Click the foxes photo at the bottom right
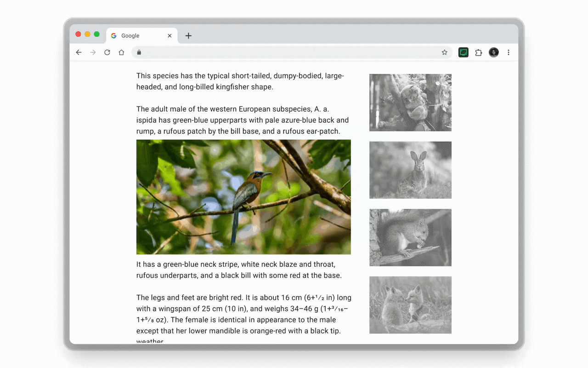This screenshot has width=588, height=368. (410, 305)
